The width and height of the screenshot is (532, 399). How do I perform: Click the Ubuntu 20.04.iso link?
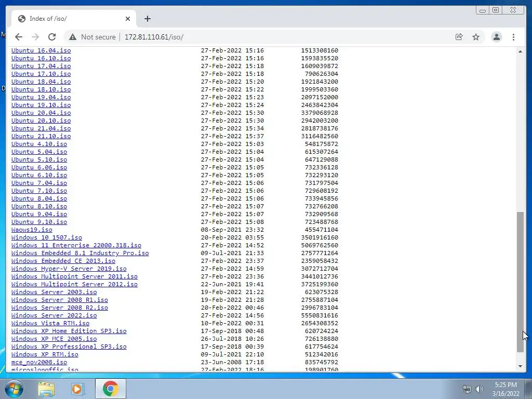[x=41, y=113]
